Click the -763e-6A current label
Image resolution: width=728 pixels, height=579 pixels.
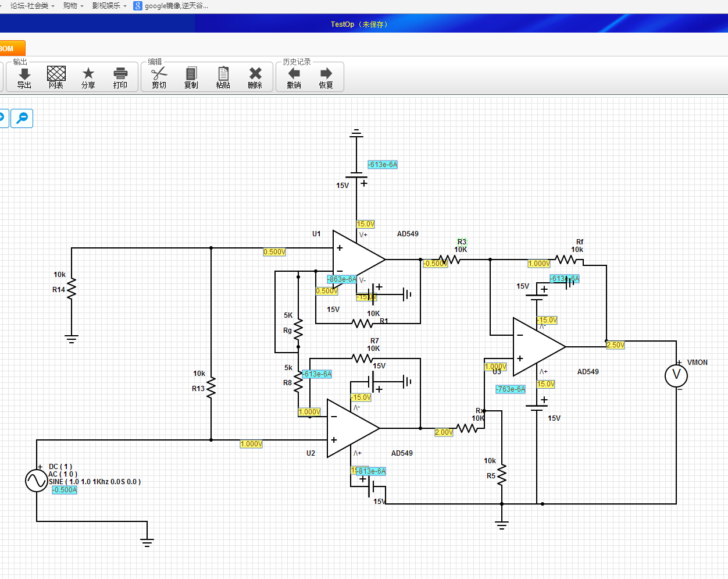[x=511, y=389]
